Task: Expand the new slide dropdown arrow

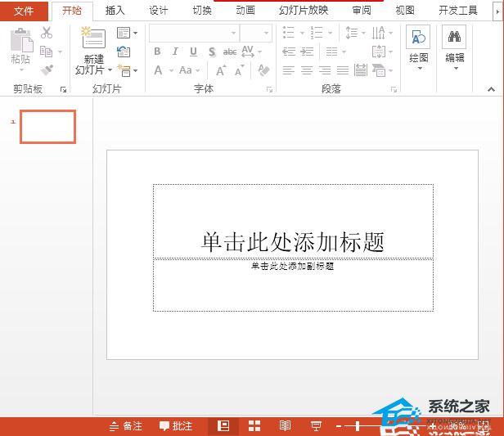Action: [x=110, y=70]
